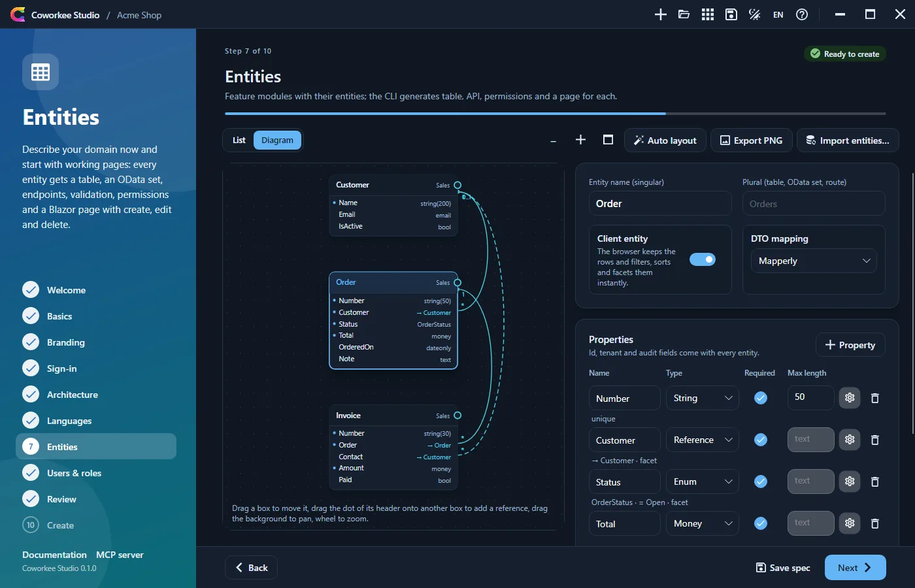
Task: Select the Diagram view tab
Action: [277, 140]
